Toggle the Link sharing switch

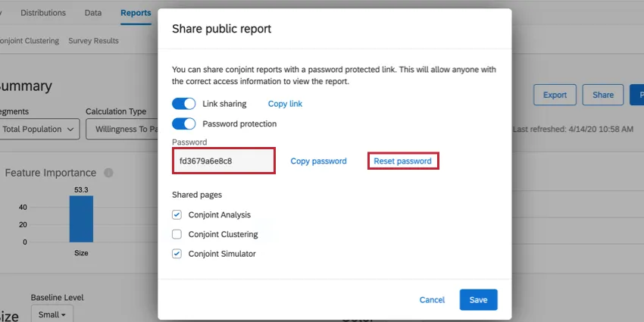tap(183, 104)
